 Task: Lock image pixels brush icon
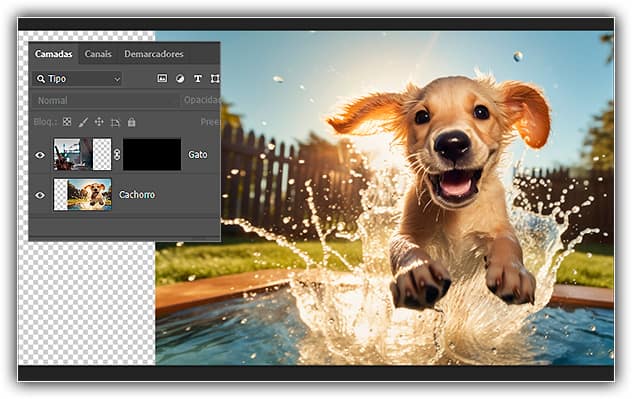point(83,122)
